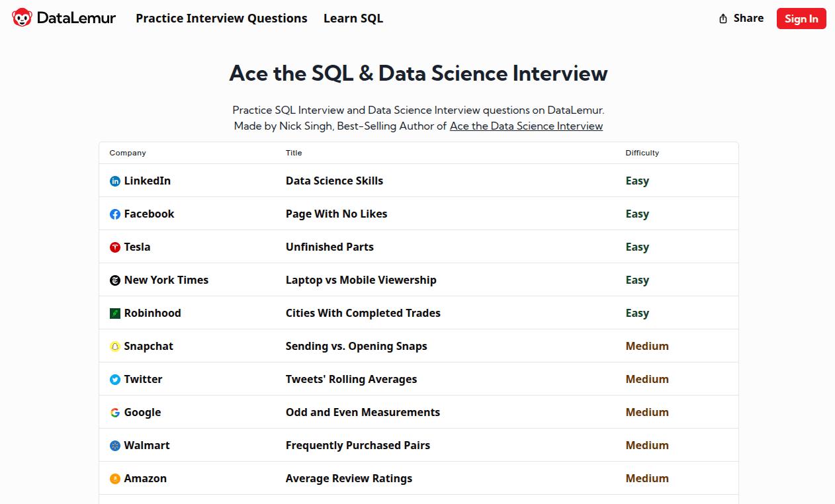Click the Robinhood company name

click(x=152, y=313)
